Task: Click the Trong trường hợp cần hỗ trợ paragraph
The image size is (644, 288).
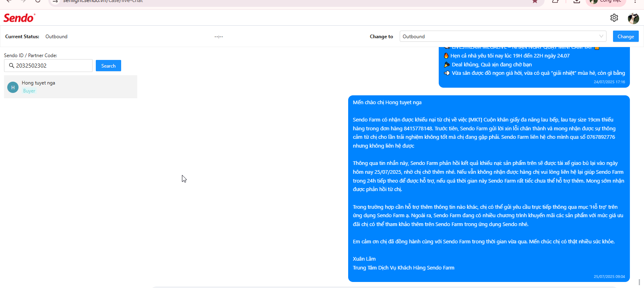Action: (488, 216)
